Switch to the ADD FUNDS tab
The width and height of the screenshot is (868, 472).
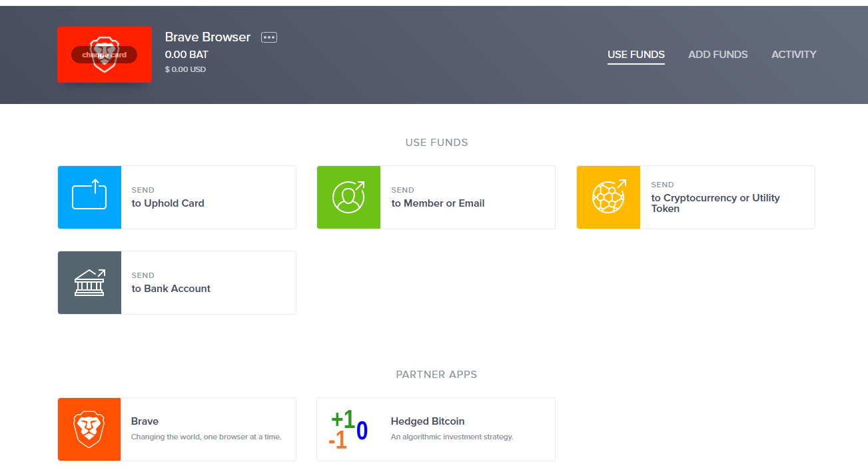point(718,55)
